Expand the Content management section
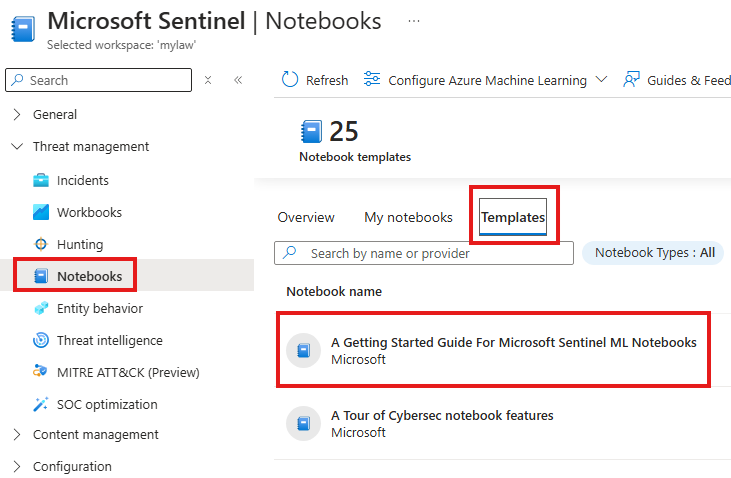The height and width of the screenshot is (478, 731). click(17, 434)
